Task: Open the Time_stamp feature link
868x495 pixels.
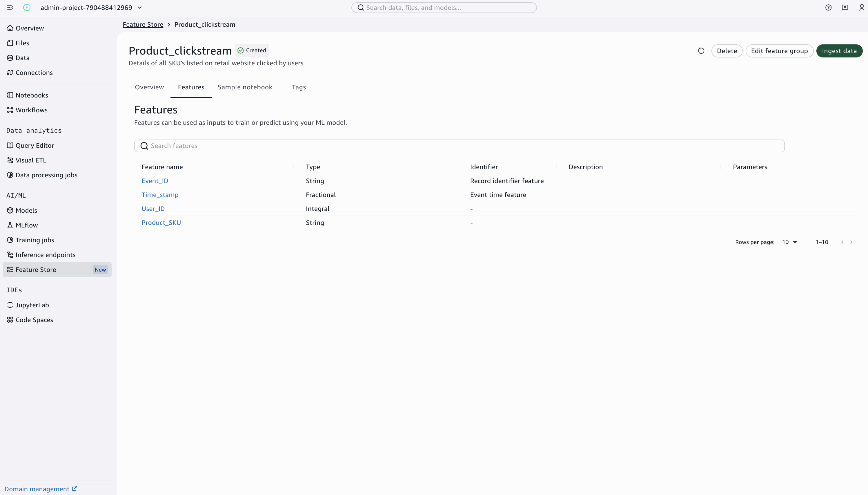Action: click(x=160, y=195)
